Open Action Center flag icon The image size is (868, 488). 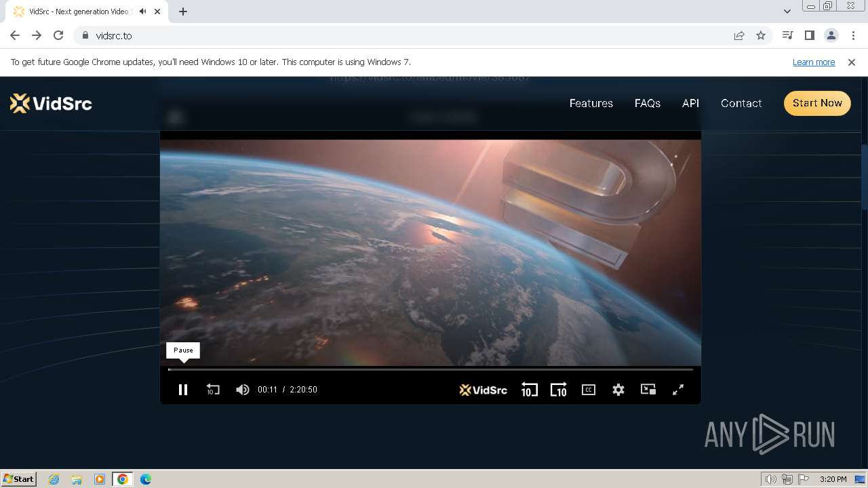804,479
